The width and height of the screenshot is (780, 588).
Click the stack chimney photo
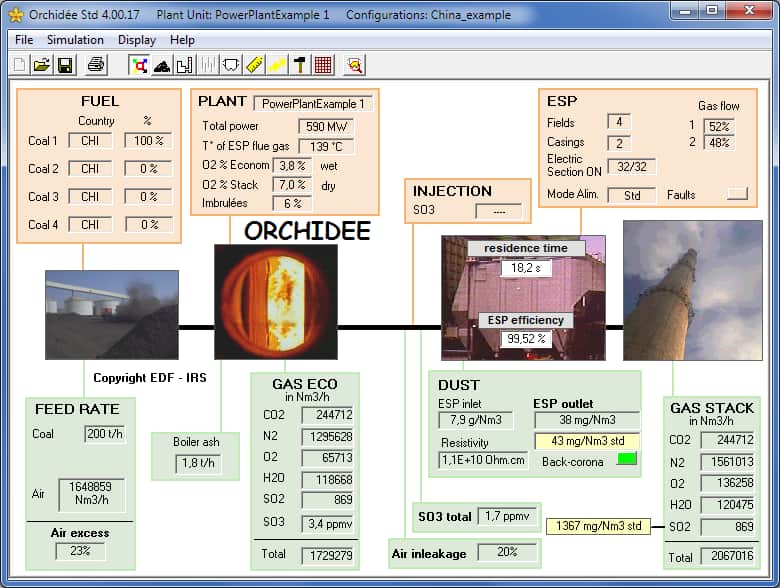693,291
